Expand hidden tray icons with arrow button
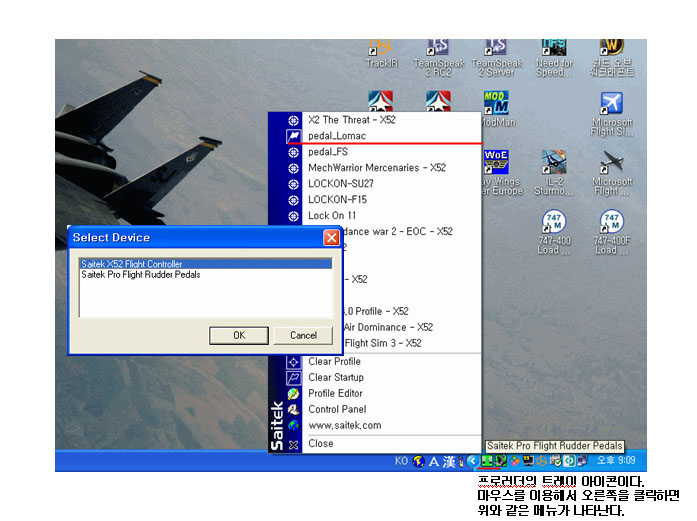The height and width of the screenshot is (521, 697). coord(474,461)
